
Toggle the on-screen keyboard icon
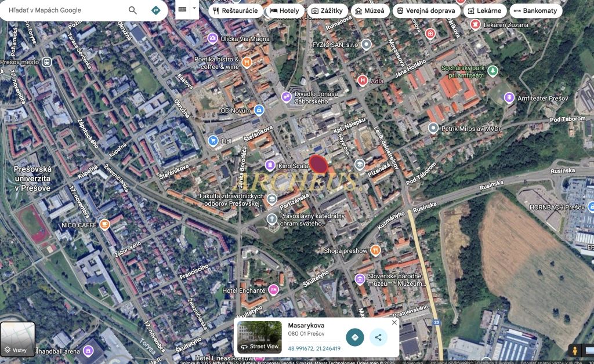coord(182,9)
